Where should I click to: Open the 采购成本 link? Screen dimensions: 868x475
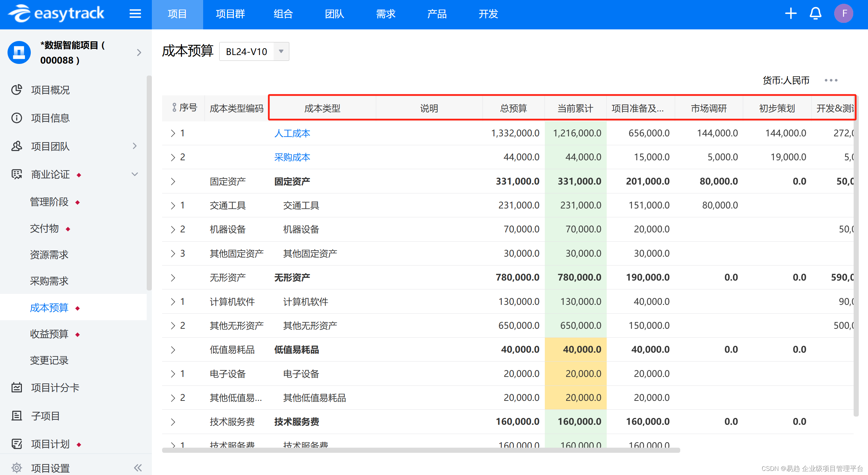point(292,157)
